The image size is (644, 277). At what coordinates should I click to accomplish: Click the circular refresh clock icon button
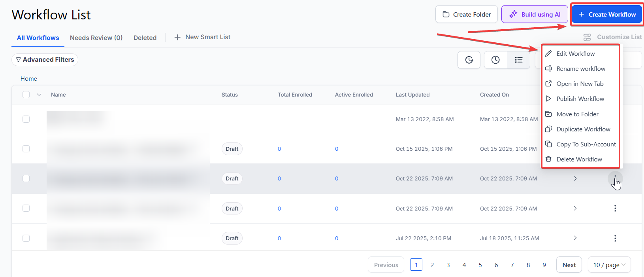pyautogui.click(x=469, y=60)
